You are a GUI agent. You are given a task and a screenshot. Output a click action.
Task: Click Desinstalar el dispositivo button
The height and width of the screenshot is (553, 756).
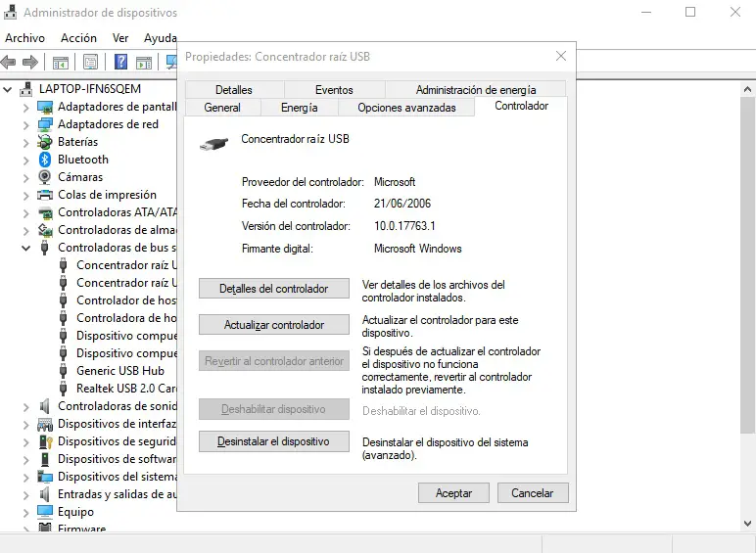(274, 441)
